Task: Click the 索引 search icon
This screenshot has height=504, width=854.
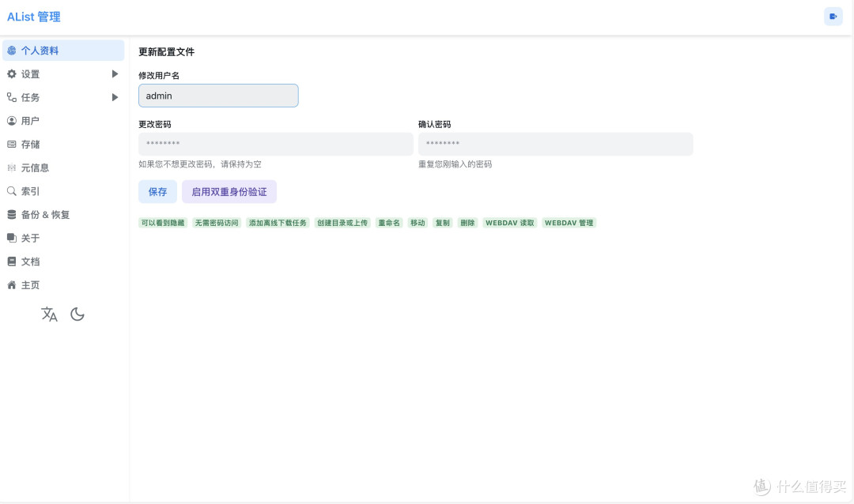Action: coord(11,191)
